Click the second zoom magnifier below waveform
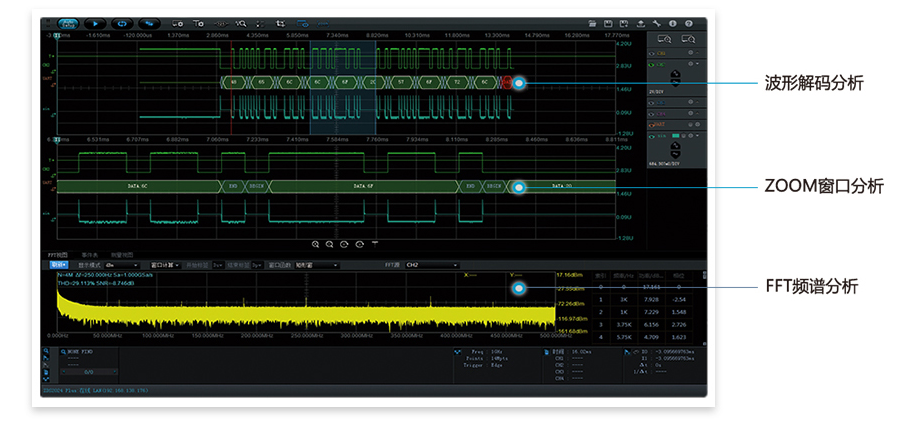908x424 pixels. tap(329, 244)
